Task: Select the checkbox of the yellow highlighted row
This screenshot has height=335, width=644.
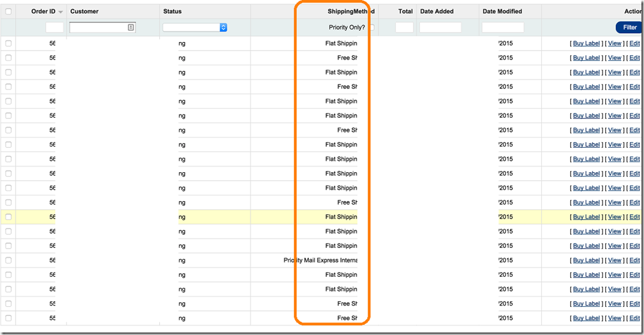Action: click(x=8, y=217)
